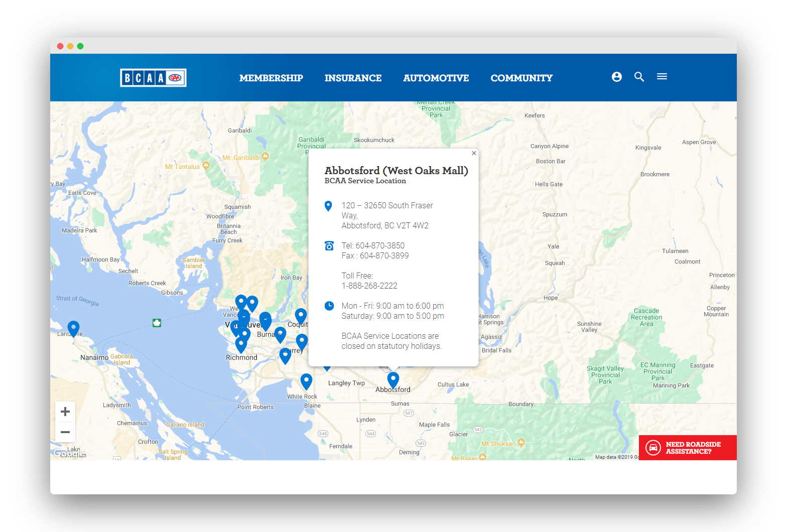
Task: Click the macOS green fullscreen dot
Action: 80,46
